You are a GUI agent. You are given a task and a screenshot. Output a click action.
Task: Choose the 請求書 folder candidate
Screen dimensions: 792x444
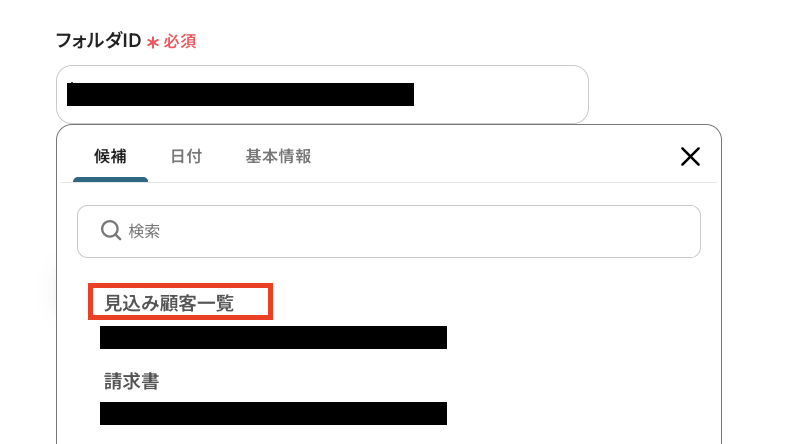click(132, 381)
